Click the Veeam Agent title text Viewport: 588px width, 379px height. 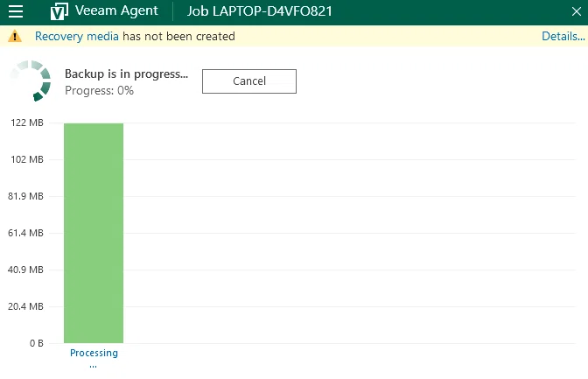coord(116,11)
